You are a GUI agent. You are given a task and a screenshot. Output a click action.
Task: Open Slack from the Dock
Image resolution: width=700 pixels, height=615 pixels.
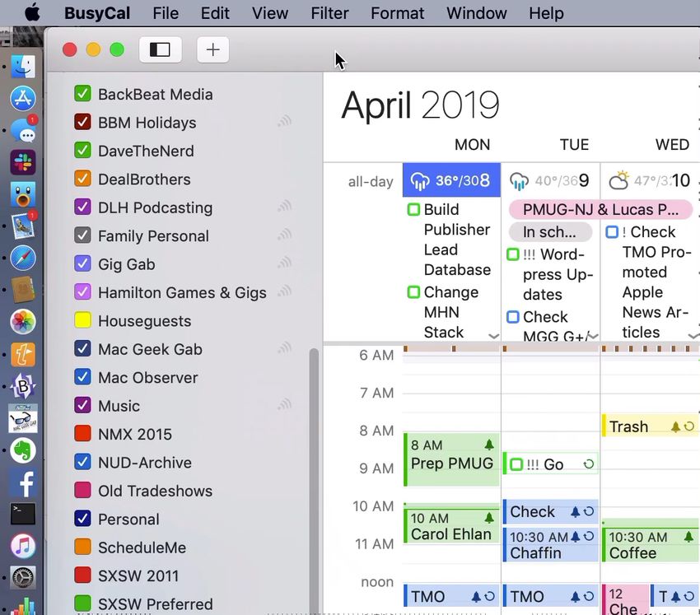(23, 161)
